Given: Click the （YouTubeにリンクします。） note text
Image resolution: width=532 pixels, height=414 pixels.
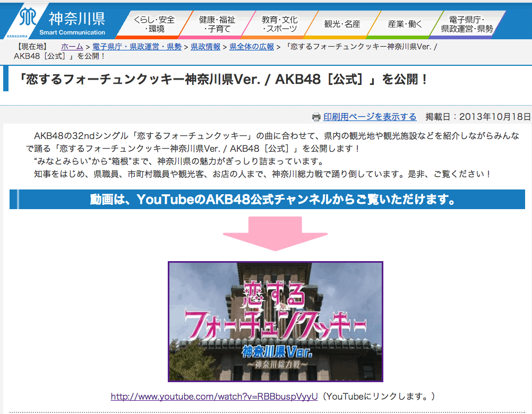Looking at the screenshot, I should point(379,396).
